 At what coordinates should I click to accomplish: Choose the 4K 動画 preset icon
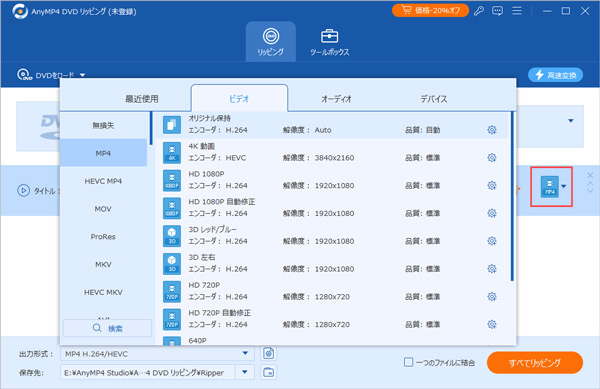[x=172, y=153]
